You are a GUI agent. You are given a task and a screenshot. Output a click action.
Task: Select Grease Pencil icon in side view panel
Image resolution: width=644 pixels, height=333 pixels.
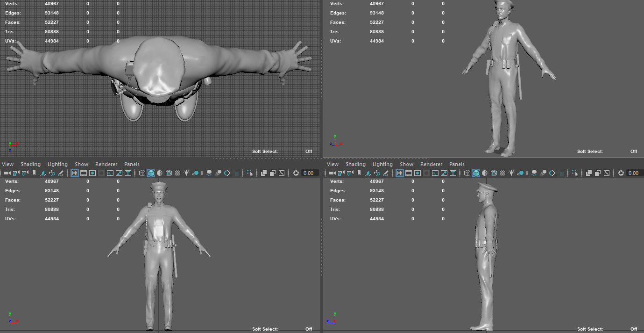click(x=385, y=173)
